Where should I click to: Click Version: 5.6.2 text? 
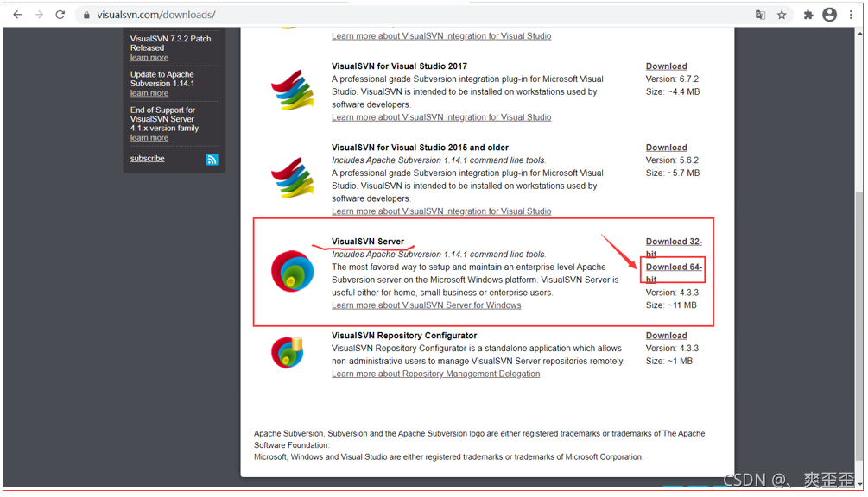click(x=672, y=160)
